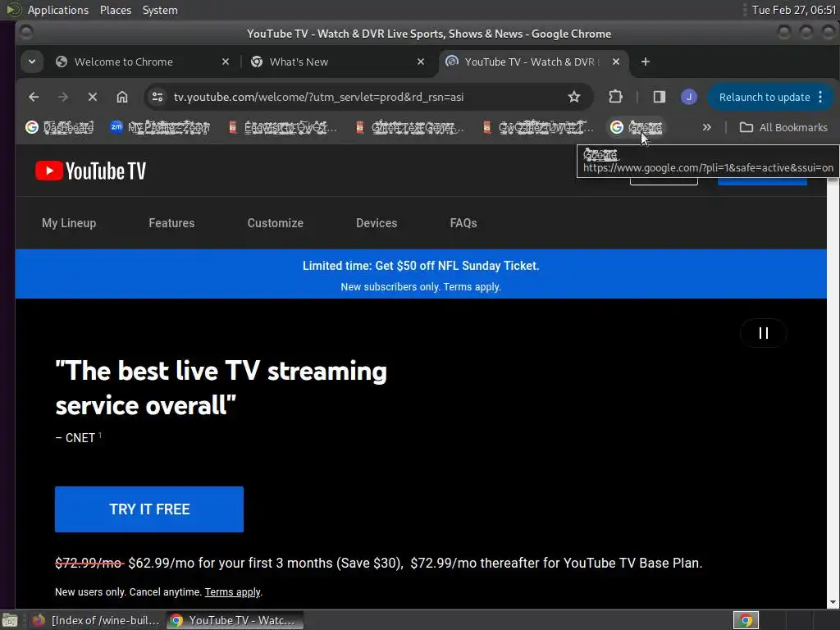Open the Applications menu
This screenshot has height=630, width=840.
58,10
